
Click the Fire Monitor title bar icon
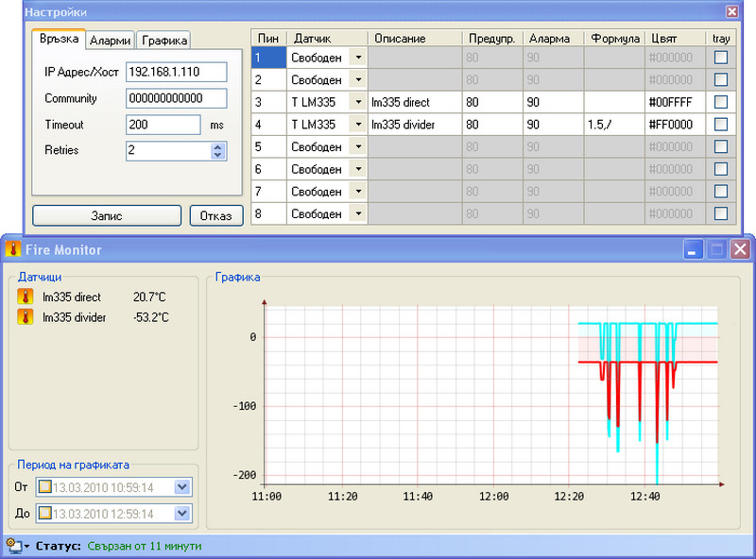tap(13, 250)
